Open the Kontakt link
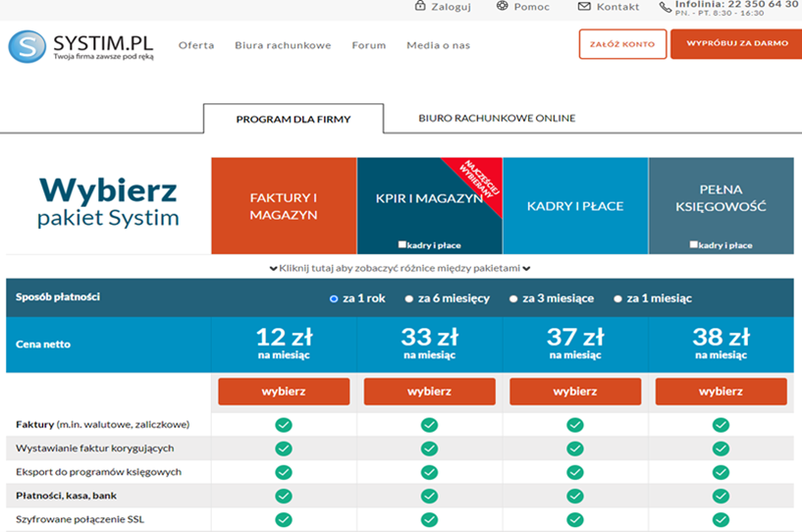 [617, 7]
